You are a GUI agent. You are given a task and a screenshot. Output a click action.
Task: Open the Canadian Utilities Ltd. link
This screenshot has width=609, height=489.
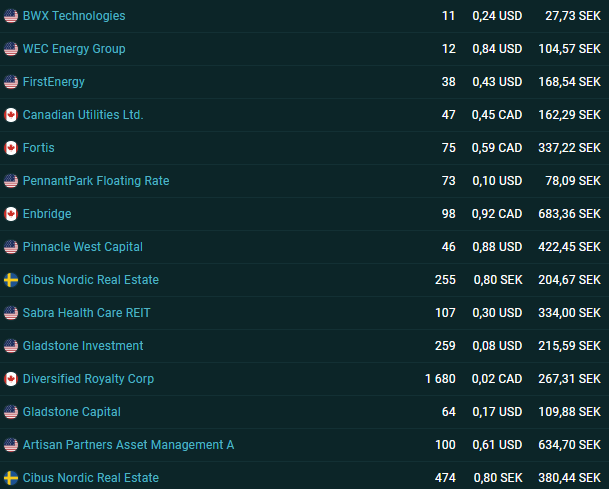(83, 115)
